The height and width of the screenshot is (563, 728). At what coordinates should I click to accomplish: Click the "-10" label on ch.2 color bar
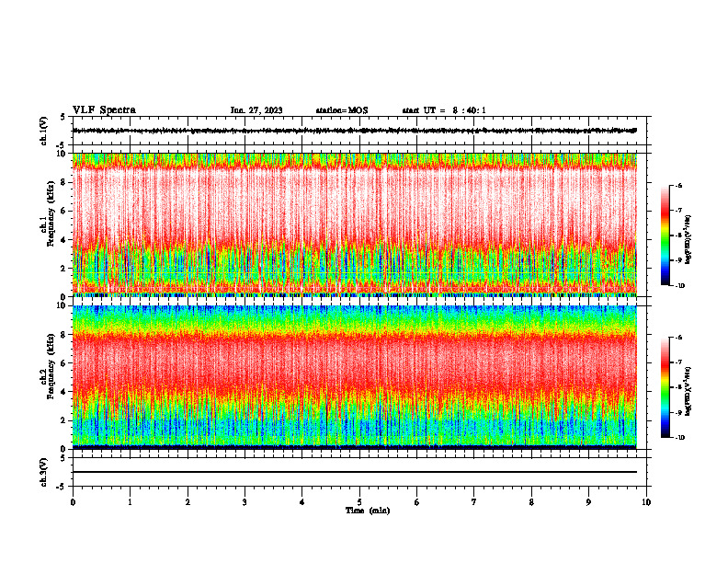click(x=679, y=438)
